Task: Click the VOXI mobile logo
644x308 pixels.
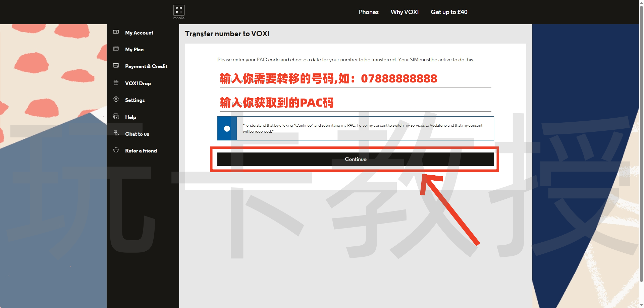Action: tap(179, 12)
